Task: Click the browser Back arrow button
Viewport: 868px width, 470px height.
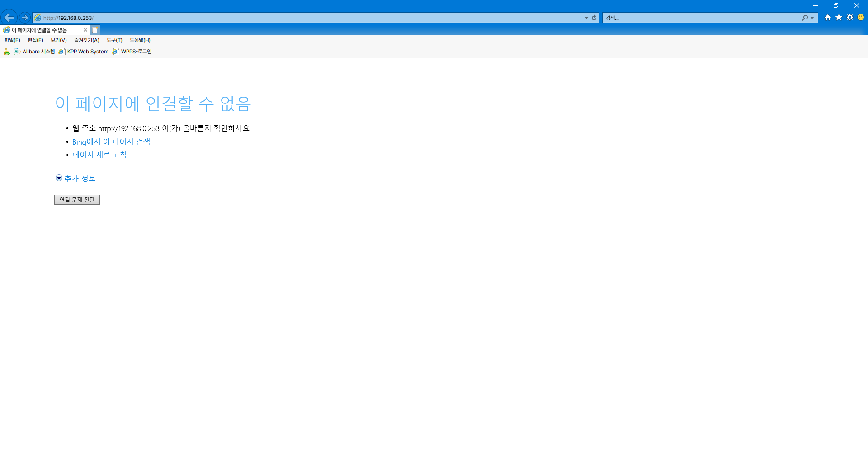Action: pos(9,18)
